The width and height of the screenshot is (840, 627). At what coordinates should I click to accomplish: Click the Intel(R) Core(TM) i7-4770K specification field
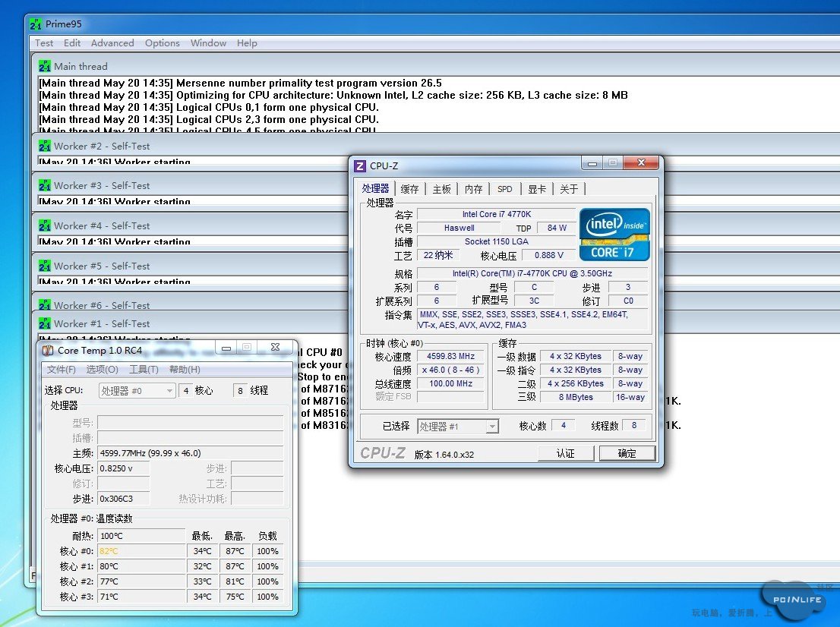click(532, 273)
